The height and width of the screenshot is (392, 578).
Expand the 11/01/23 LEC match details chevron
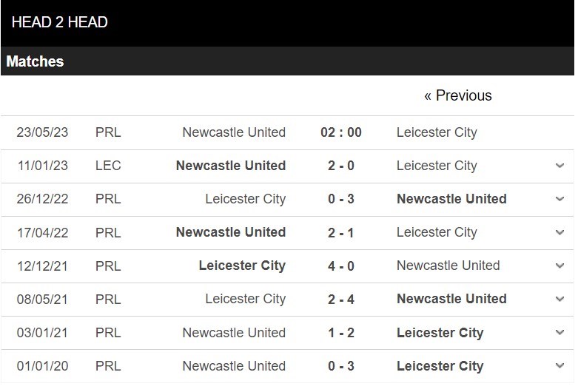[559, 166]
